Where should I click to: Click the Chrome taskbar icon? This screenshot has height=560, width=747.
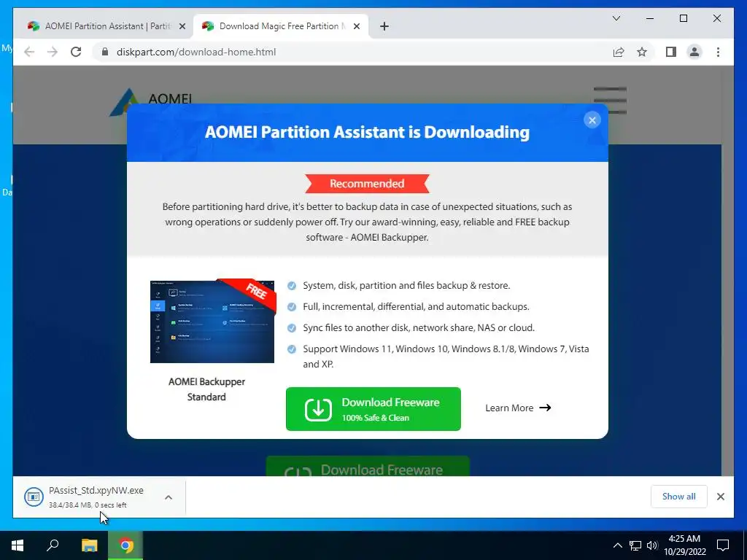pos(125,545)
